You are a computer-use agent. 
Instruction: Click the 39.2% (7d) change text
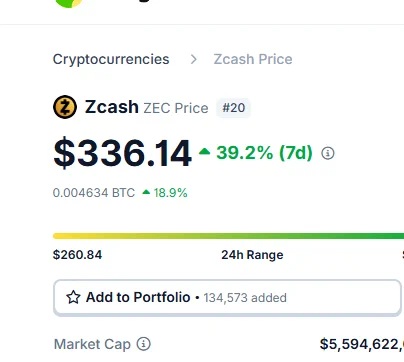tap(264, 153)
